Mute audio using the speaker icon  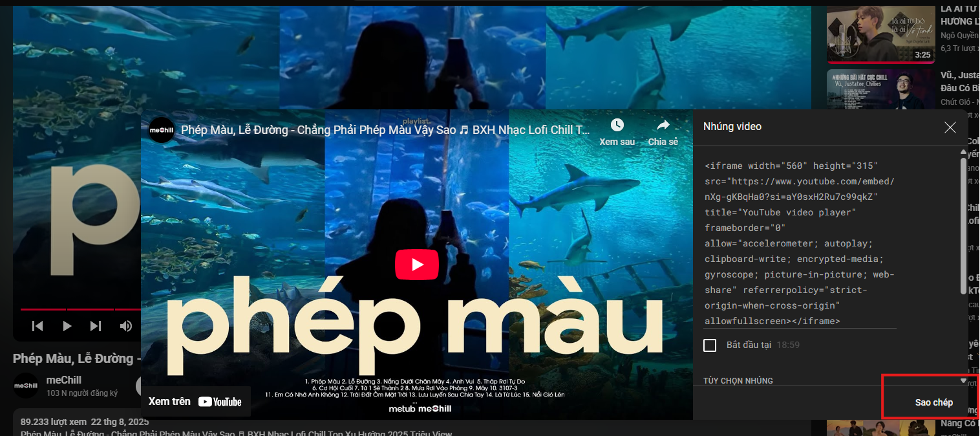(x=126, y=326)
